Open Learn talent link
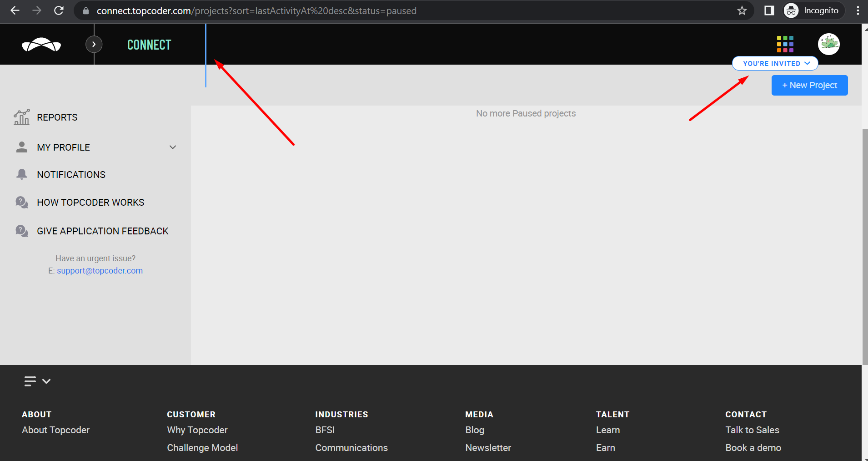Image resolution: width=868 pixels, height=461 pixels. (608, 430)
